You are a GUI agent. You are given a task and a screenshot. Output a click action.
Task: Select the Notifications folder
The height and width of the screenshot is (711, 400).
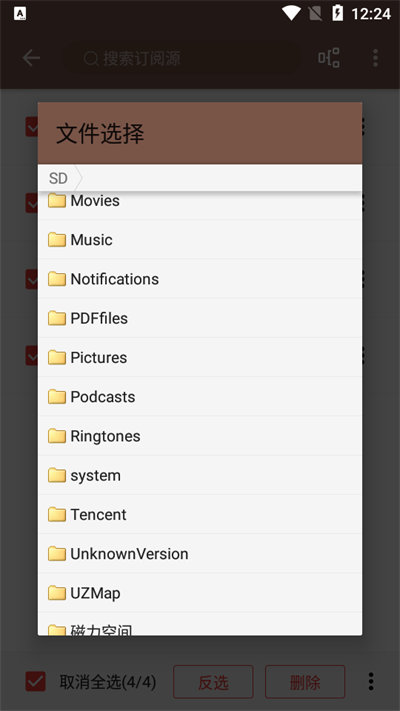point(200,279)
